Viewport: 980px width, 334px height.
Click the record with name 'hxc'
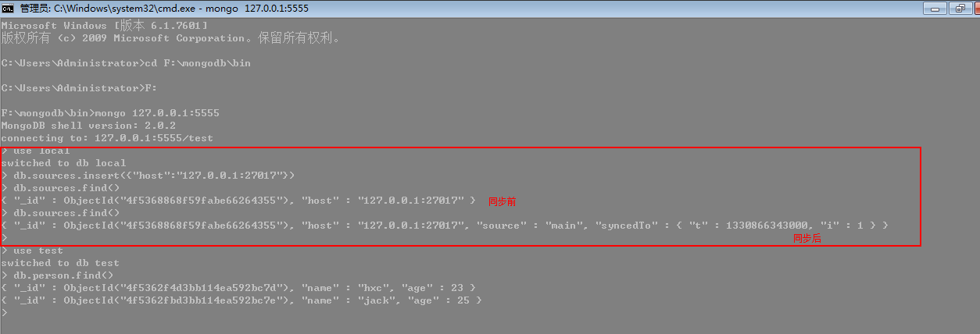click(238, 288)
